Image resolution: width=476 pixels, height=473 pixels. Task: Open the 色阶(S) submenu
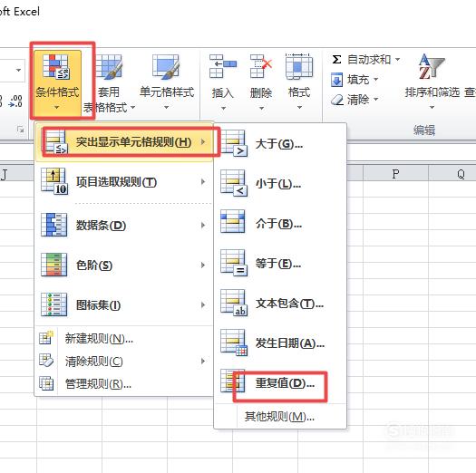click(x=124, y=265)
